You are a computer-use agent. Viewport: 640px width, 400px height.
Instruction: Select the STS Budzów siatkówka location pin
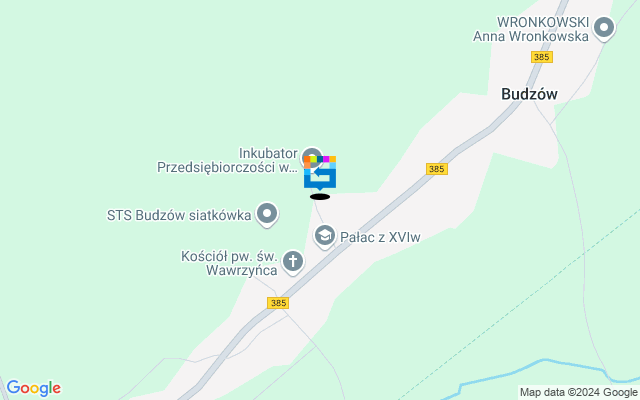pos(267,215)
